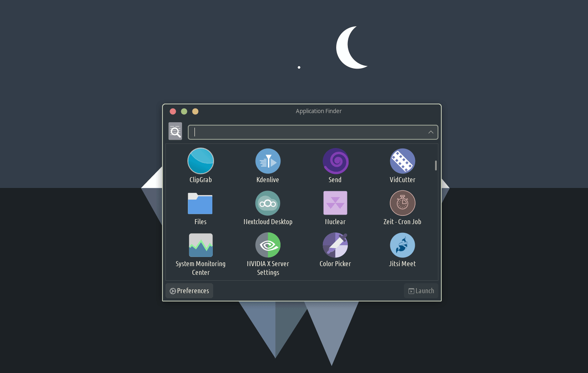Image resolution: width=588 pixels, height=373 pixels.
Task: Click the "ClipGrab" label text
Action: pyautogui.click(x=201, y=180)
